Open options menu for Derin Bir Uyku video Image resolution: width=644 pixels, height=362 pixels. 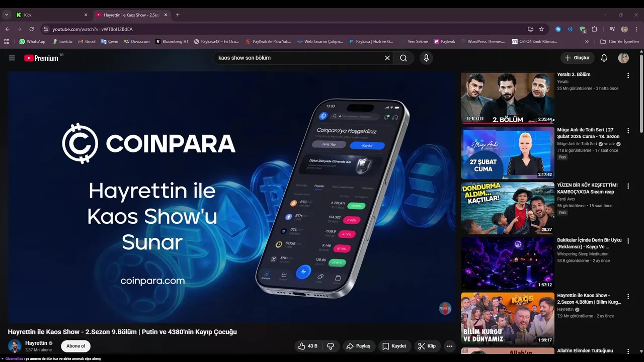[x=628, y=241]
